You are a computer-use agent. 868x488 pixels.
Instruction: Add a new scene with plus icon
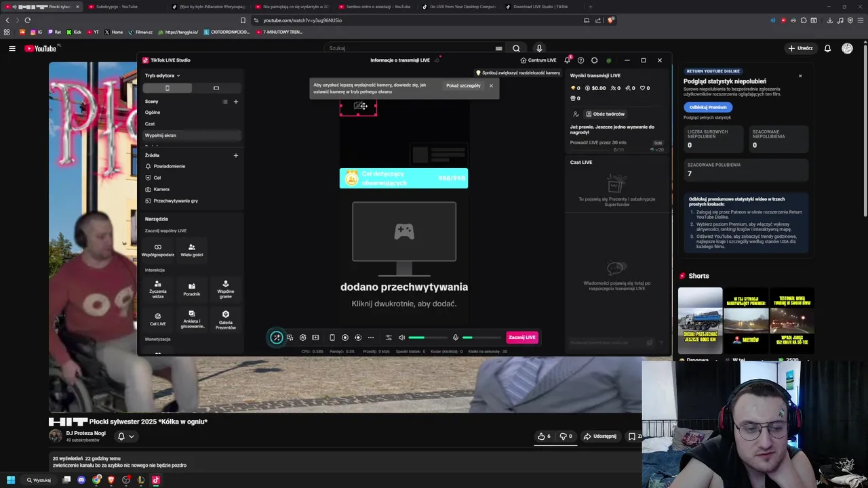tap(236, 102)
